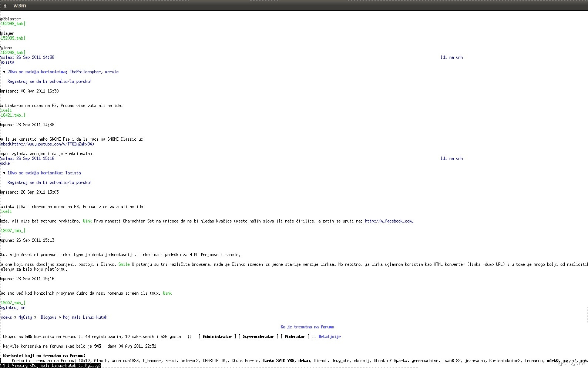Open the mcrule user link
The width and height of the screenshot is (588, 368).
(x=112, y=72)
